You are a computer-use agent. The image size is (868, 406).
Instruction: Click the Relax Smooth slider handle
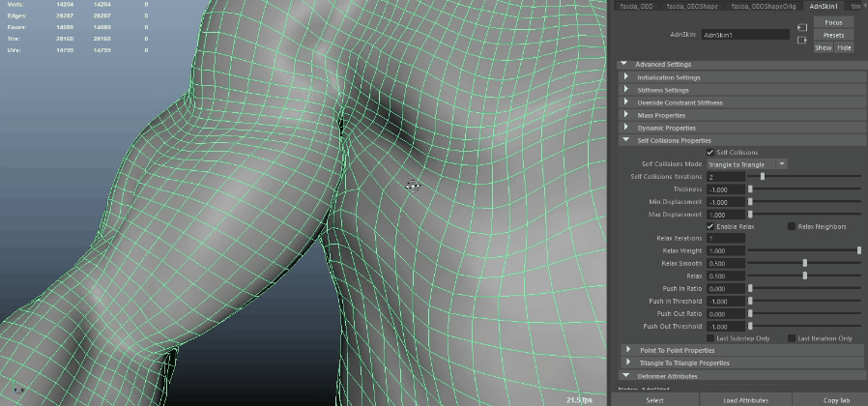(805, 263)
